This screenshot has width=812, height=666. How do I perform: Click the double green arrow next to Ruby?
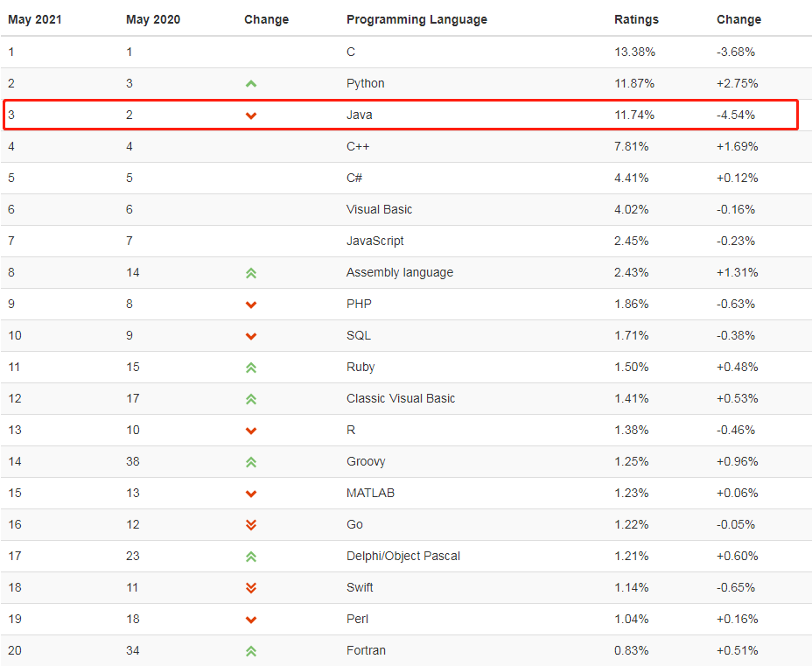(x=251, y=368)
